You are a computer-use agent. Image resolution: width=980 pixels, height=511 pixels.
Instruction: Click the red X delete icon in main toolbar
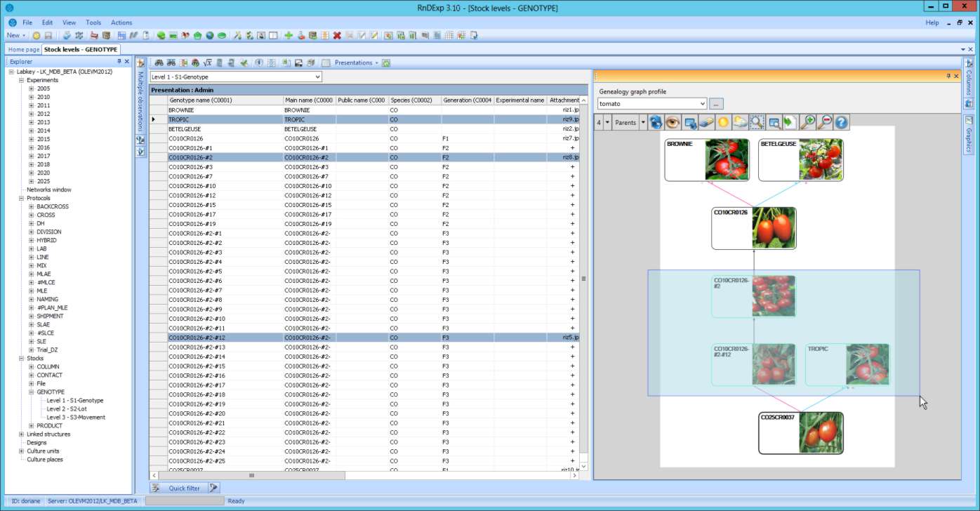coord(337,35)
